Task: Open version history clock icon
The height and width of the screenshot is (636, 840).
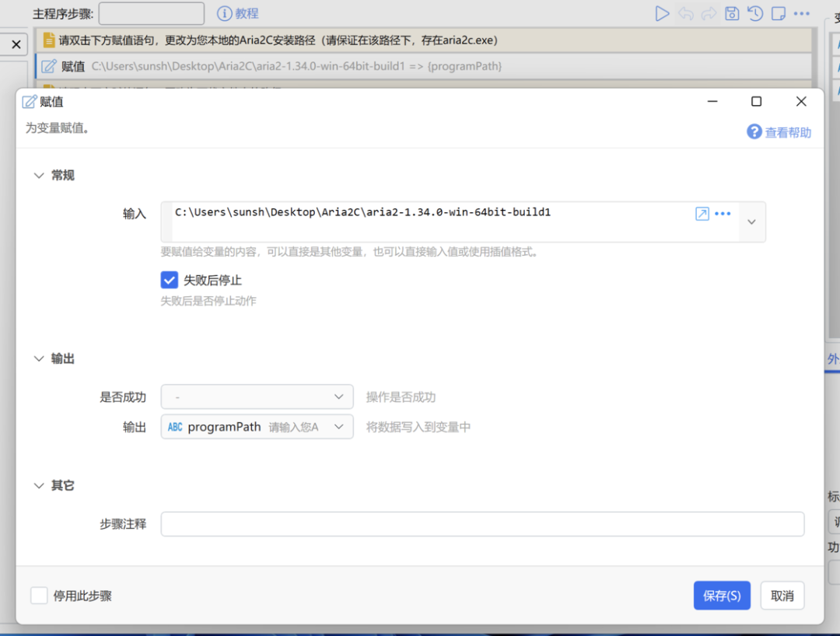Action: point(755,13)
